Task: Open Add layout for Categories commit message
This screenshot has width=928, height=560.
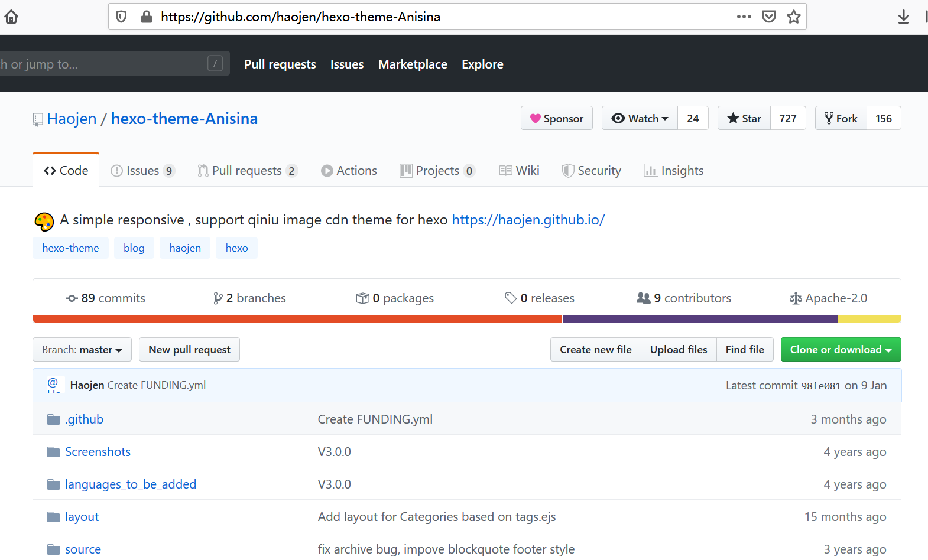Action: click(437, 517)
